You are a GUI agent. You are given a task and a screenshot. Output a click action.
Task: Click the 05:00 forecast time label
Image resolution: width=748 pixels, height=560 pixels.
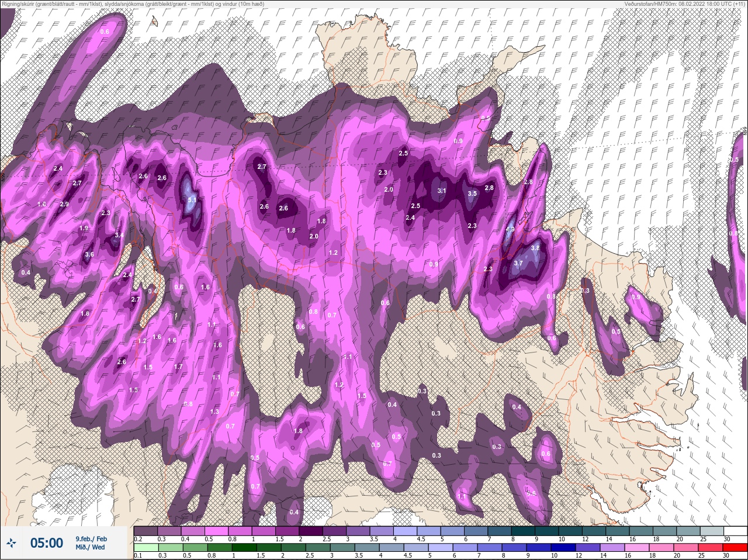[x=47, y=543]
